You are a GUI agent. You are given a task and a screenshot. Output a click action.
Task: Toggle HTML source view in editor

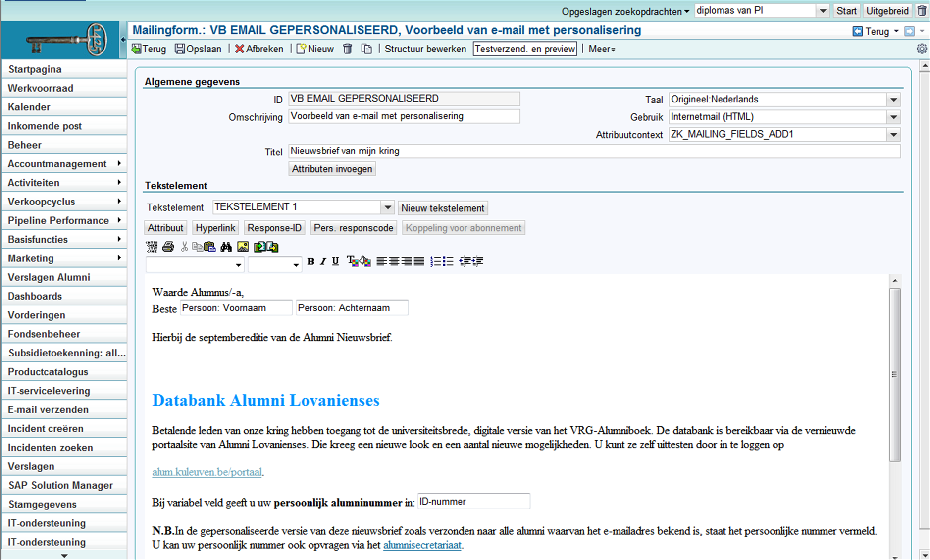point(152,247)
